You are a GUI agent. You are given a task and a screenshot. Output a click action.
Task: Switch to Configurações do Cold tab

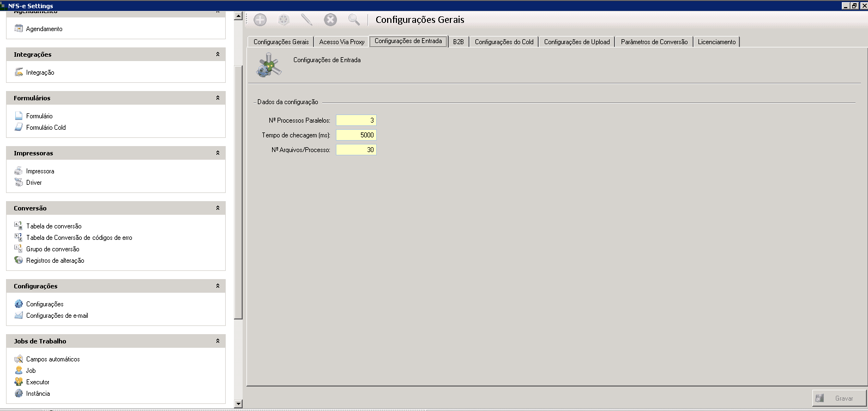click(504, 42)
